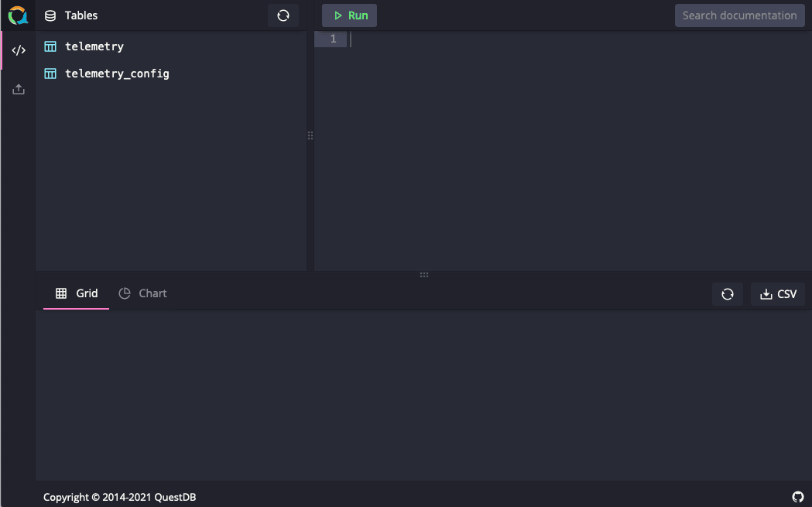Image resolution: width=812 pixels, height=507 pixels.
Task: Select the telemetry_config table name
Action: tap(117, 74)
